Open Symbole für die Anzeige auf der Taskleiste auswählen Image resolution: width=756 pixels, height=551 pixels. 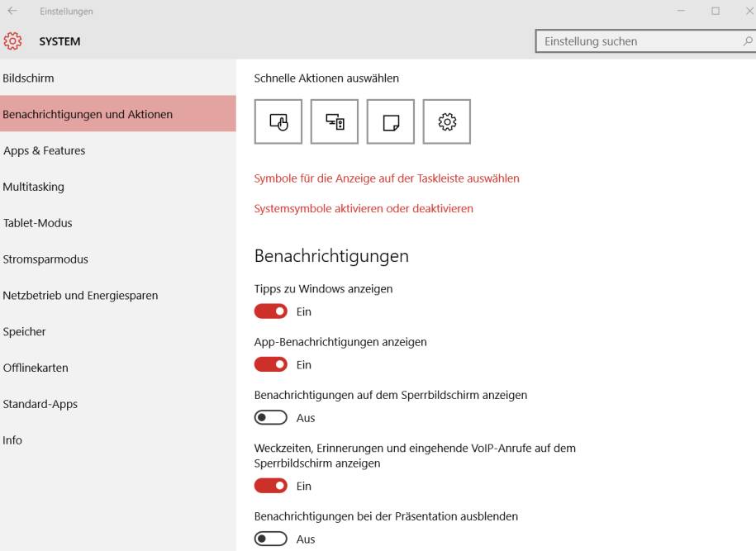(x=387, y=178)
